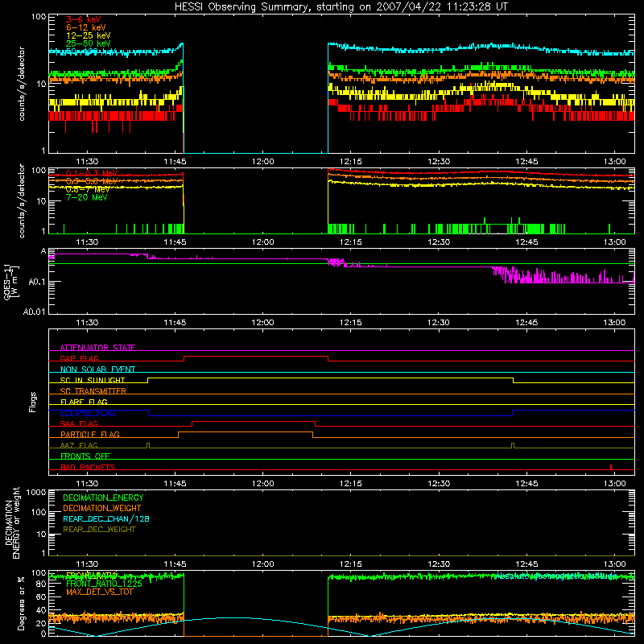Viewport: 644px width, 644px height.
Task: Click the FLARE_FLAG label
Action: point(84,402)
